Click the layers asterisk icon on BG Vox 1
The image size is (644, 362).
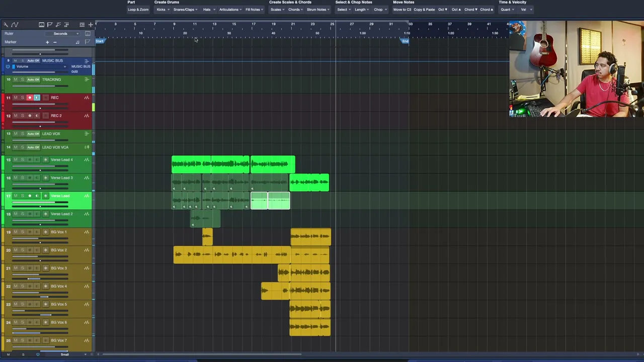45,232
